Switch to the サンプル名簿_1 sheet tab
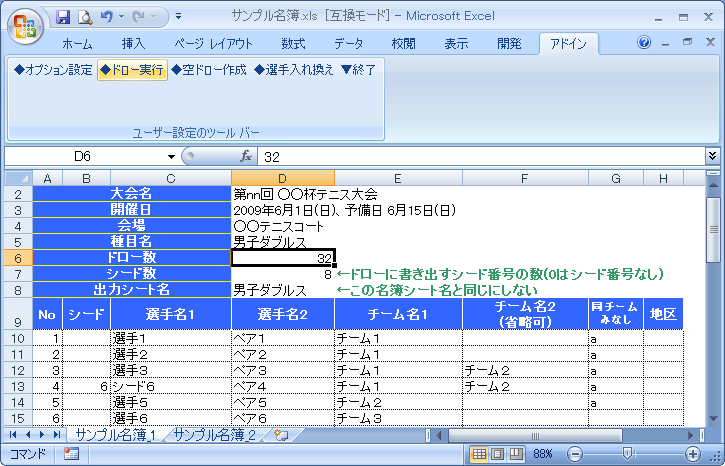This screenshot has height=466, width=725. click(116, 435)
